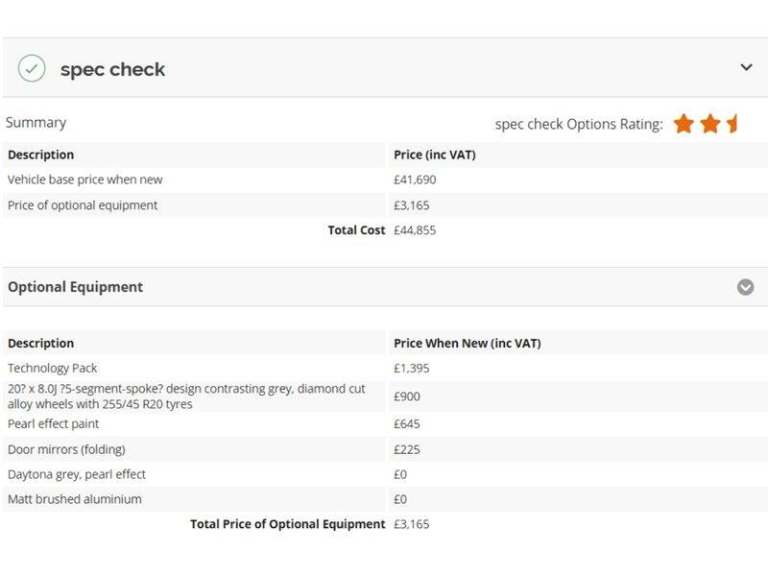Viewport: 768px width, 576px height.
Task: Collapse the Optional Equipment section arrow
Action: click(x=745, y=287)
